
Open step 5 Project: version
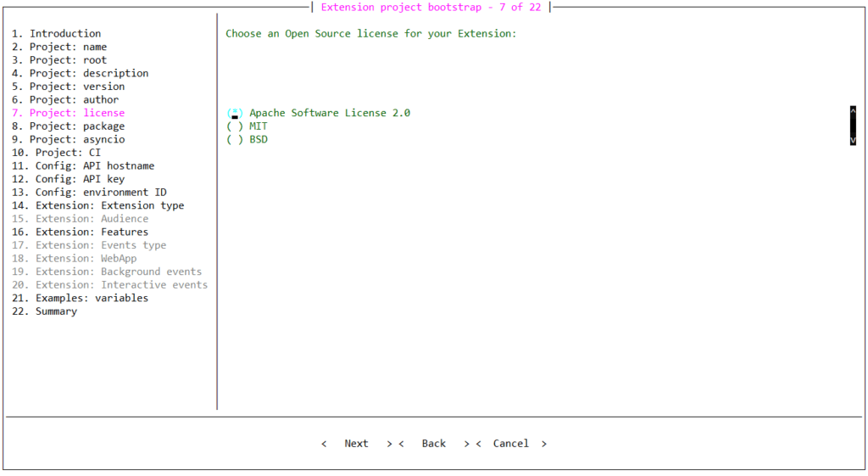pos(68,87)
